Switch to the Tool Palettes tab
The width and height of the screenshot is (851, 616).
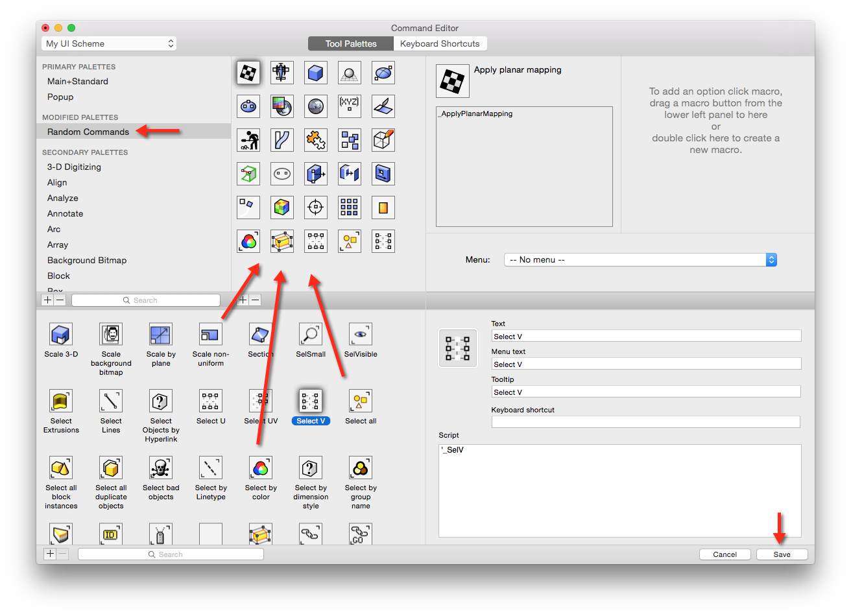click(x=351, y=43)
